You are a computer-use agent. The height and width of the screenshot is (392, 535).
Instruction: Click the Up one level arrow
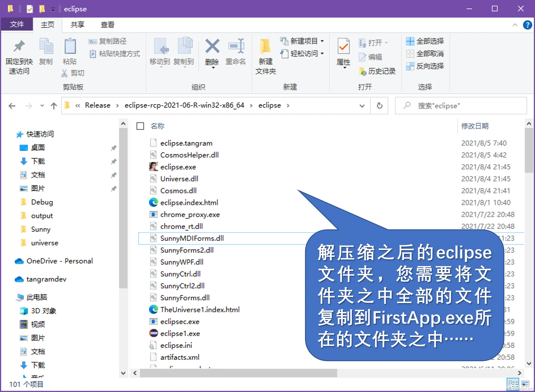coord(54,106)
